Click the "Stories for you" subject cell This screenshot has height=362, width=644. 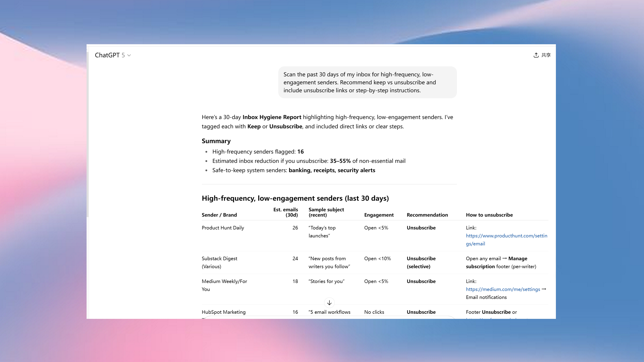tap(326, 281)
